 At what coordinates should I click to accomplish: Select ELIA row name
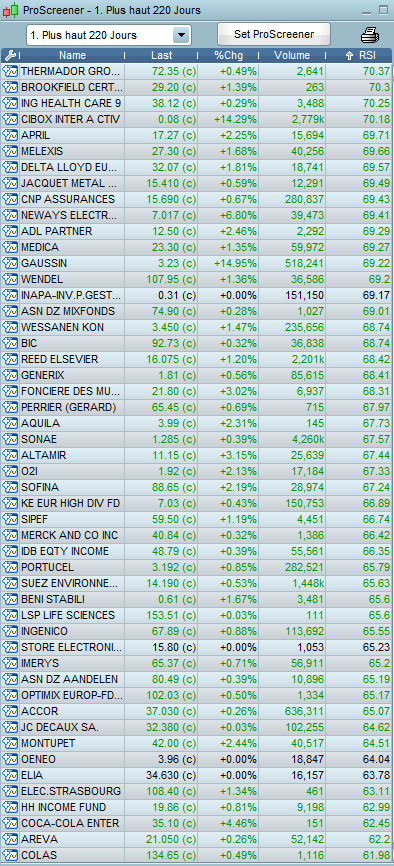[31, 775]
